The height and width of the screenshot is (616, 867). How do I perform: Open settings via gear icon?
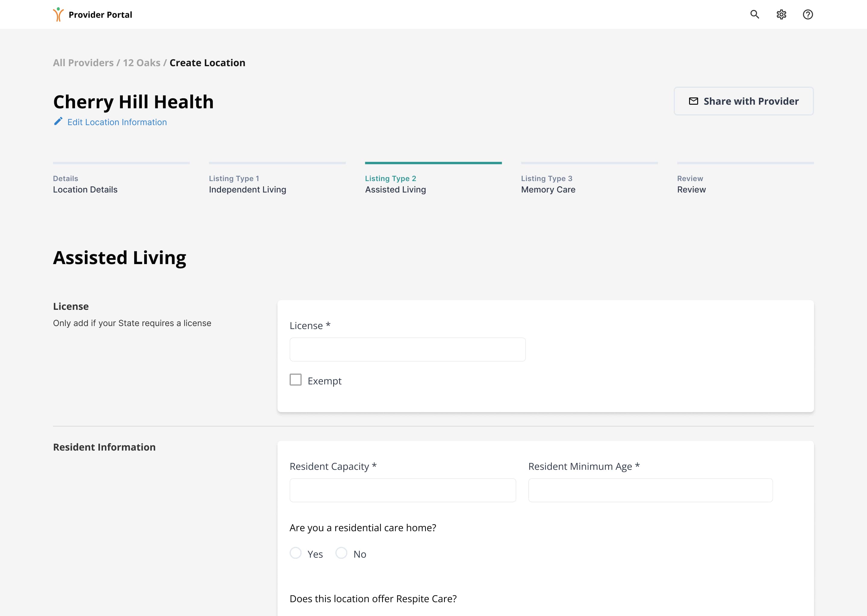coord(781,14)
